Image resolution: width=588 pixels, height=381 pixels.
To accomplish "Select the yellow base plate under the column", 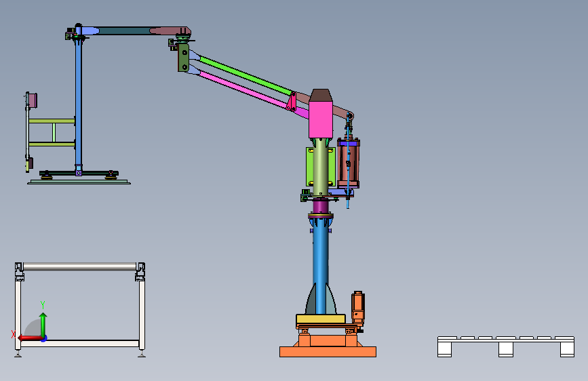I will [321, 319].
